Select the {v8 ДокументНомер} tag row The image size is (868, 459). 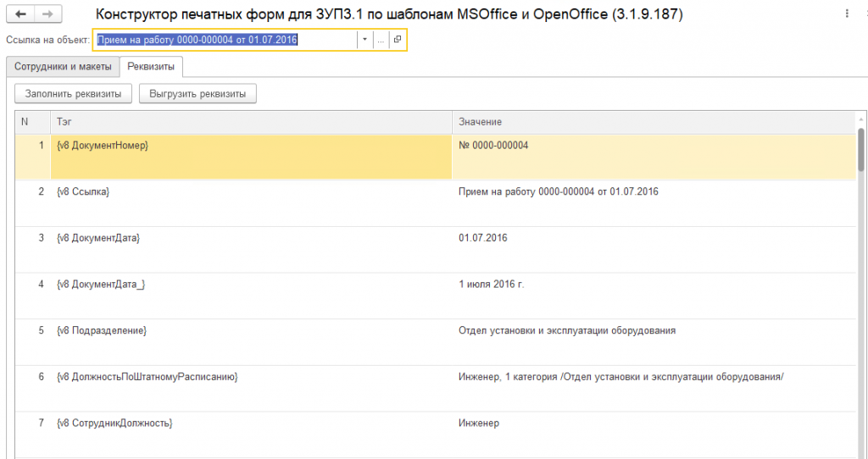[x=102, y=146]
